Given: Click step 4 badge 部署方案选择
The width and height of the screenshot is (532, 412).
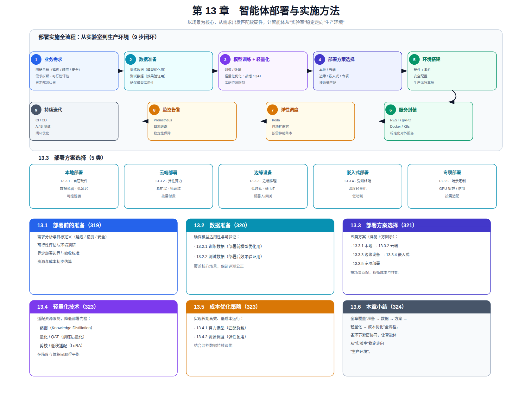Looking at the screenshot, I should click(x=320, y=60).
